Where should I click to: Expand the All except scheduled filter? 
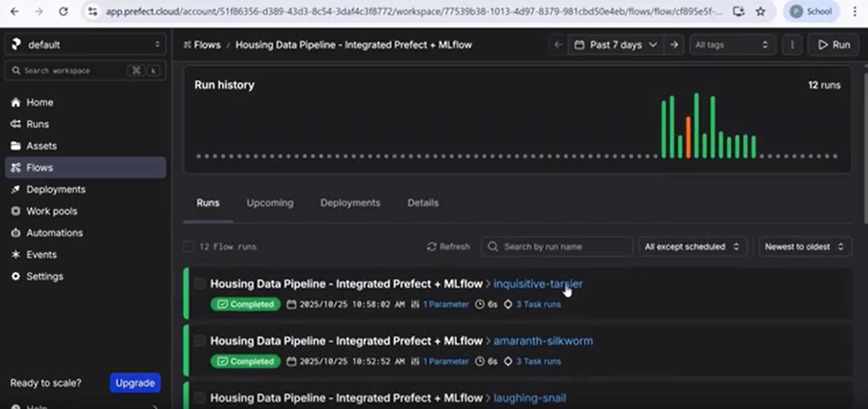tap(692, 246)
